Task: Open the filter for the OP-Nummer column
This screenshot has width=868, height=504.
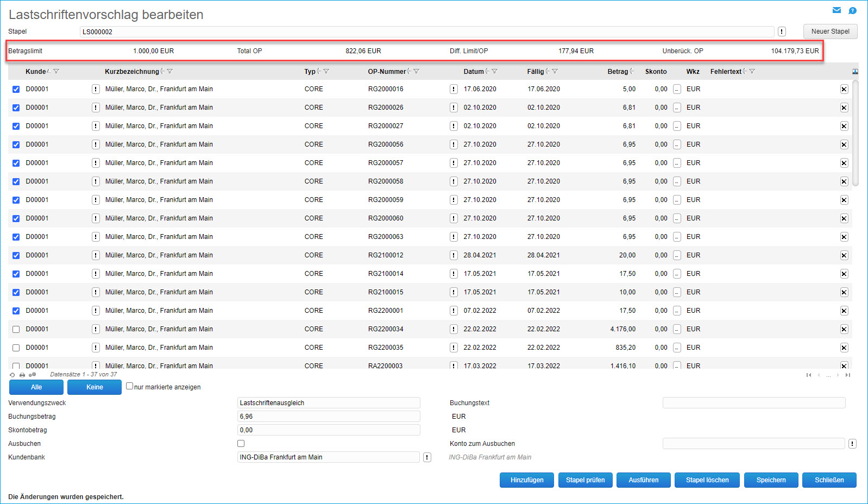Action: 417,72
